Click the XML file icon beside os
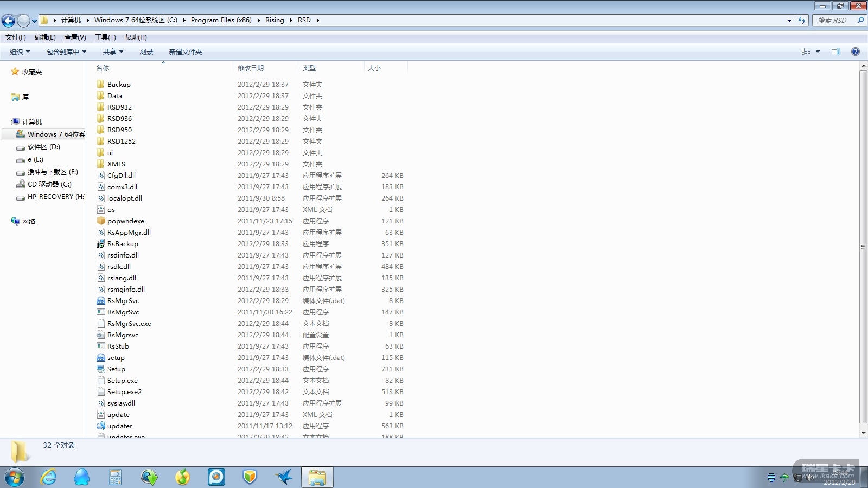 point(101,210)
